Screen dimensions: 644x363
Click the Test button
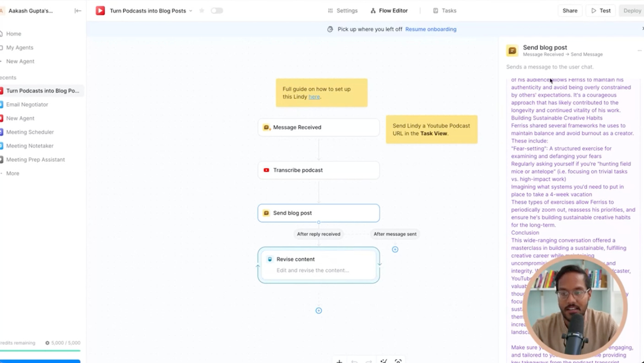point(600,11)
